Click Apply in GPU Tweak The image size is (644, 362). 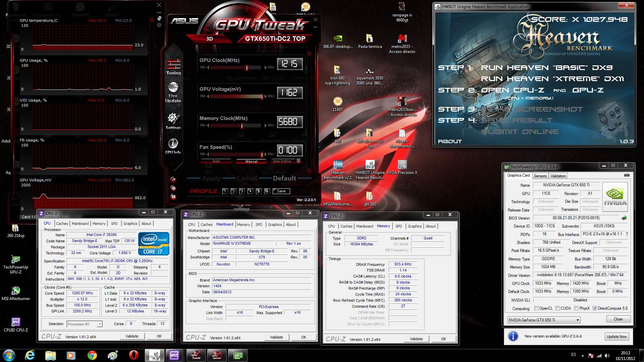211,178
